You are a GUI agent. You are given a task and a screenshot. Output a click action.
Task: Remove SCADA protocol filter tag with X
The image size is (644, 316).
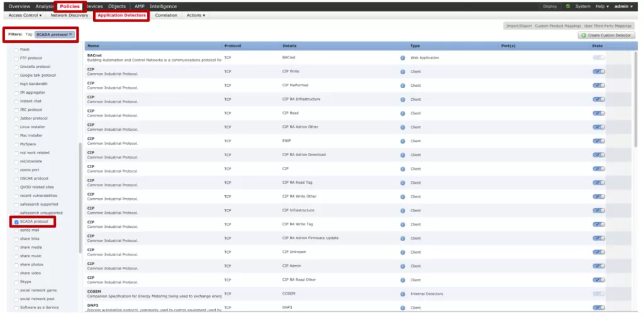pos(70,34)
